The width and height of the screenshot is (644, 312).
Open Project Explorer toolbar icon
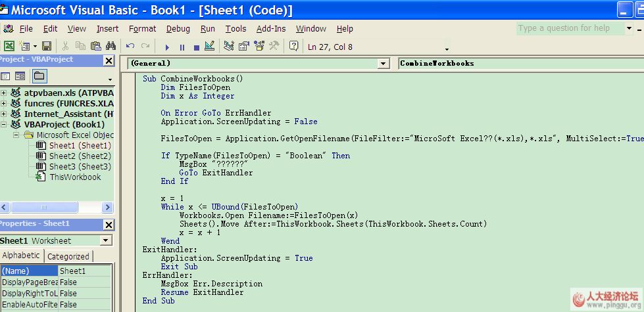point(229,46)
